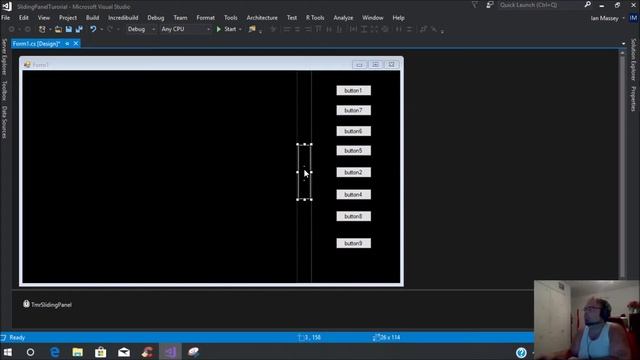Open the Help menu

(398, 18)
